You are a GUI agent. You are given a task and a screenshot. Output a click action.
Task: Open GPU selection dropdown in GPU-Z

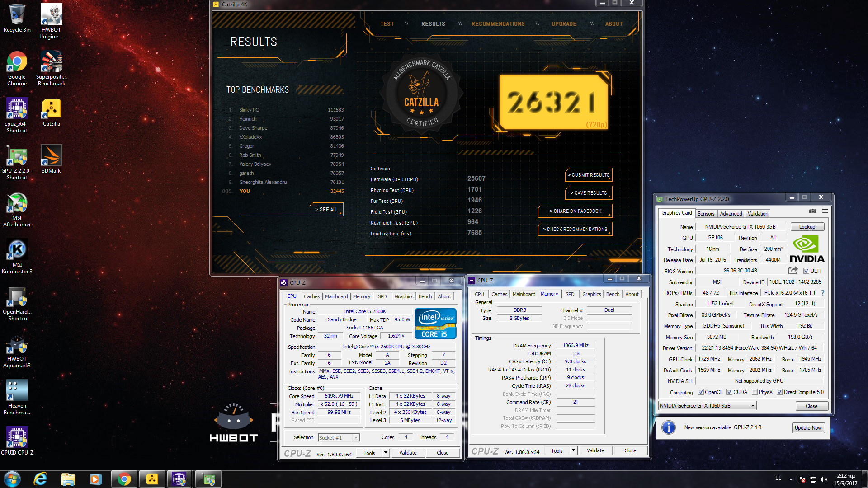click(707, 406)
